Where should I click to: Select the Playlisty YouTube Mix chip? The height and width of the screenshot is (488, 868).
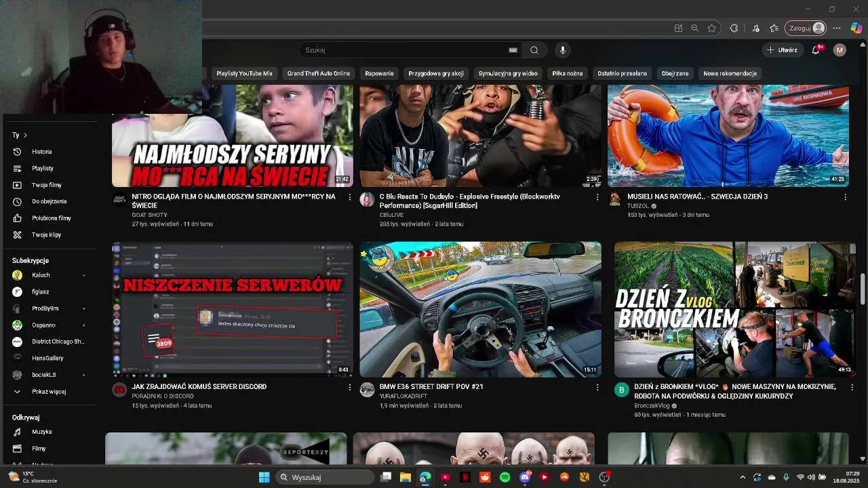tap(244, 73)
